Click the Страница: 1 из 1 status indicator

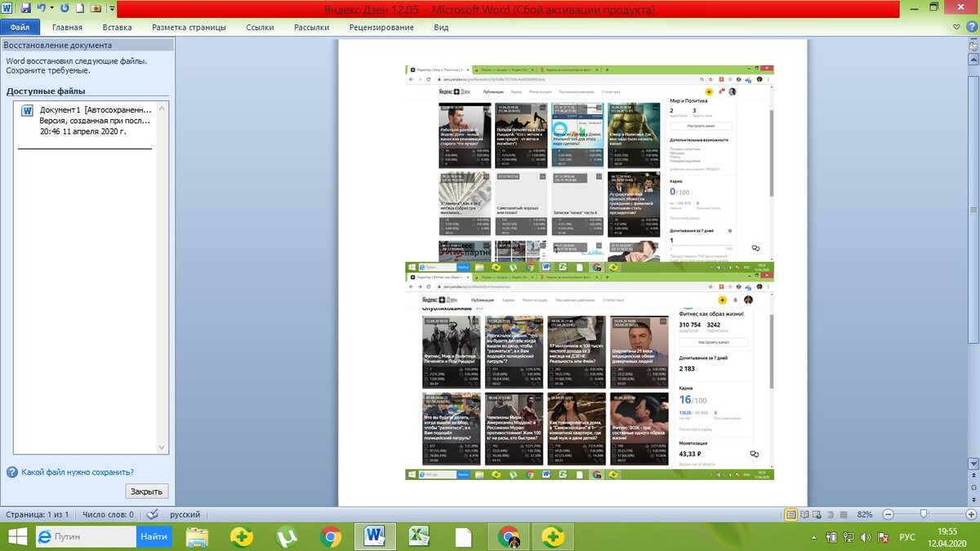37,514
